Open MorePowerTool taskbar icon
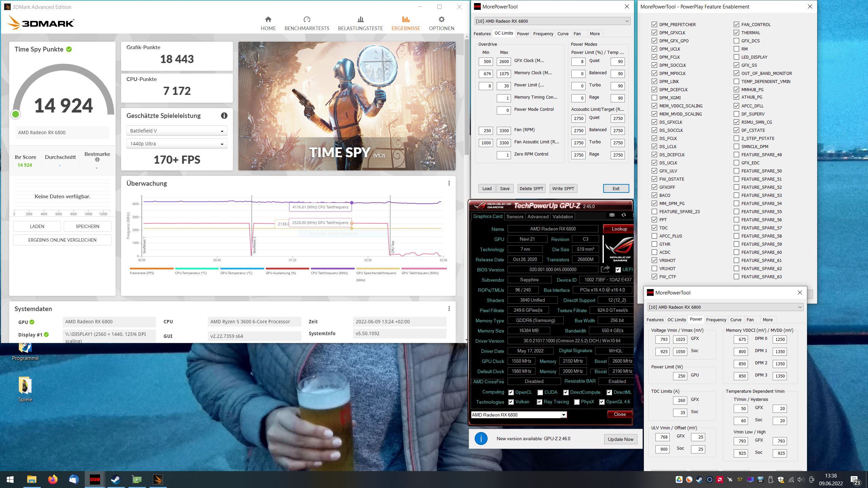 [x=95, y=480]
